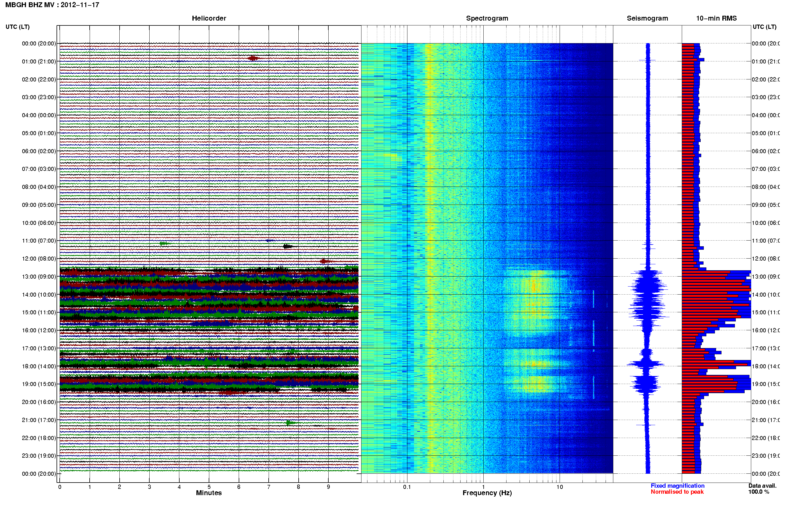Click the left '21:00 (17:00)' time label
The image size is (812, 508).
pos(39,420)
